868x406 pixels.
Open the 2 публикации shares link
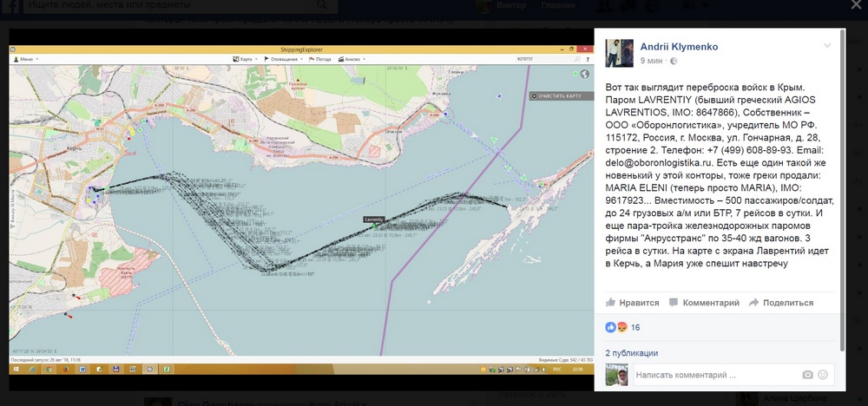(632, 353)
